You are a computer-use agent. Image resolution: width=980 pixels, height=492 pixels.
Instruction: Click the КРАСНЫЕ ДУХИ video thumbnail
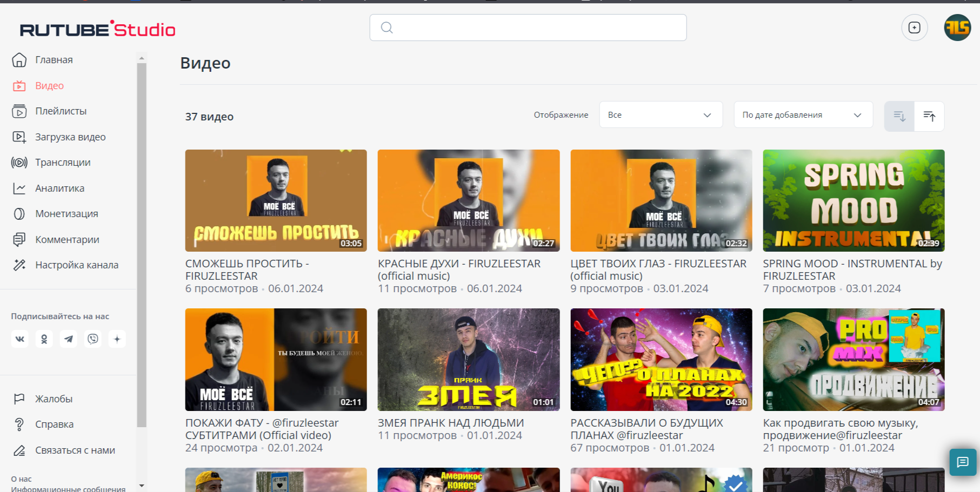(469, 200)
